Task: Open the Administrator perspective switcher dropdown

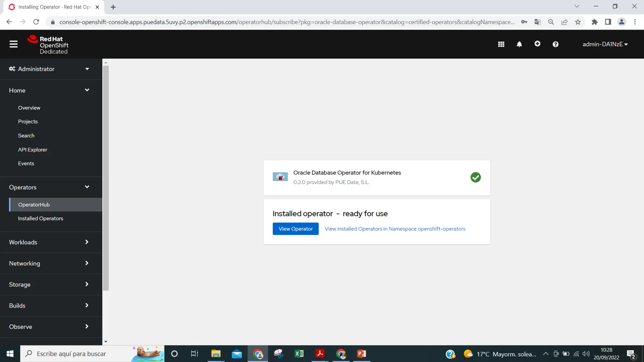Action: 49,69
